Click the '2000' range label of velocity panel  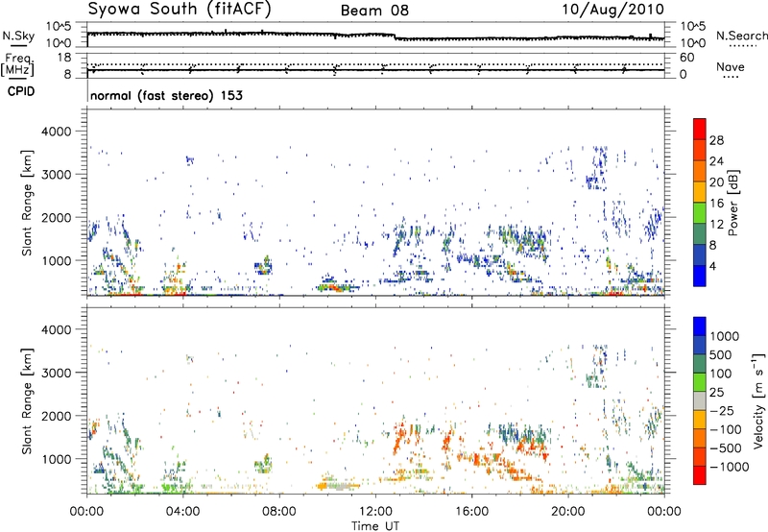(x=56, y=416)
